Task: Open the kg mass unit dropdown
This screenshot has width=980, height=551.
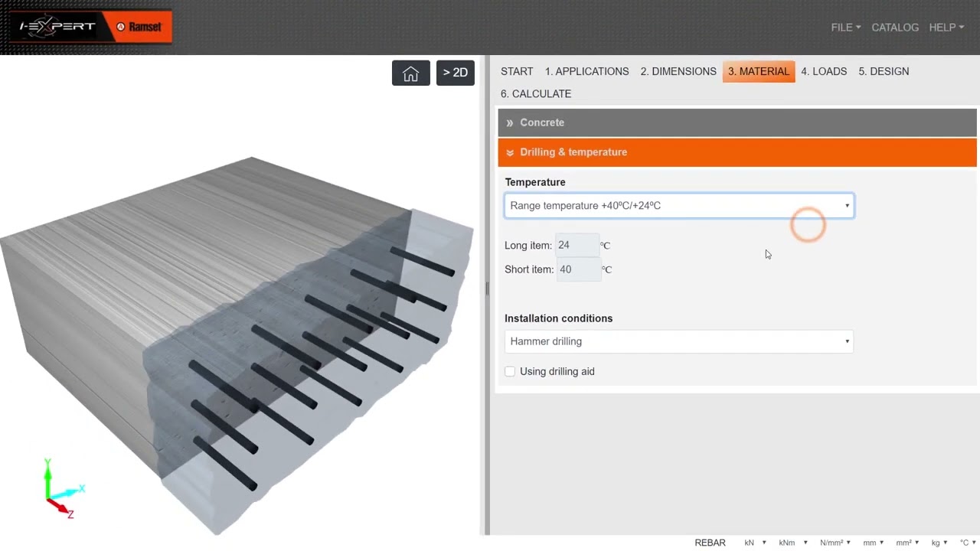Action: tap(940, 543)
